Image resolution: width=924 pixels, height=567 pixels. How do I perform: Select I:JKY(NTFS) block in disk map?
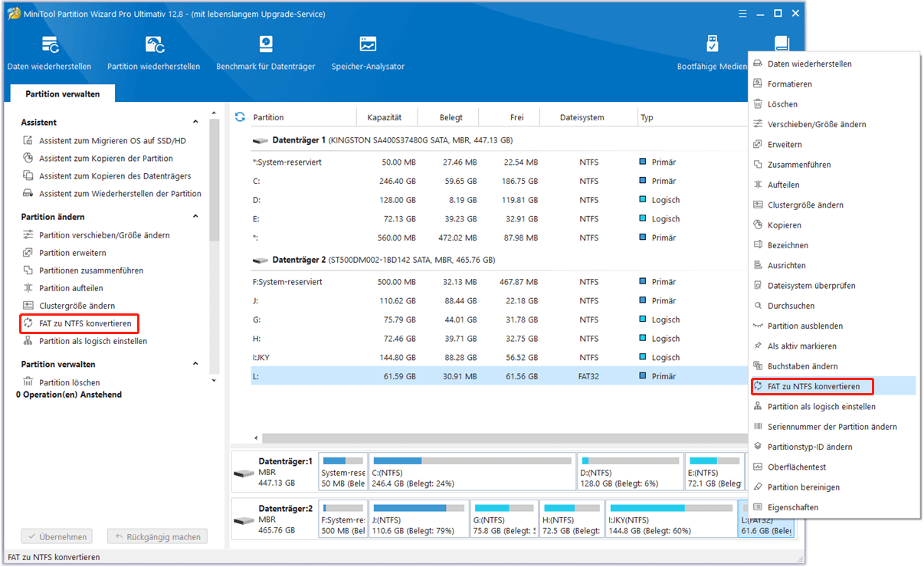pyautogui.click(x=671, y=519)
